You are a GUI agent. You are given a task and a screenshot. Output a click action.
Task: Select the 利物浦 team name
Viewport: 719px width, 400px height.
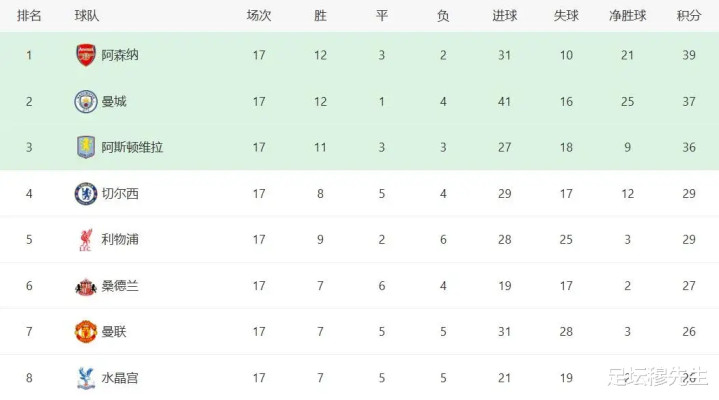click(120, 239)
